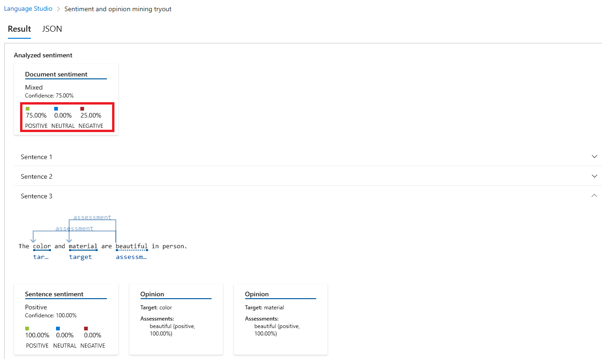Select the word material in the sentence

tap(83, 246)
